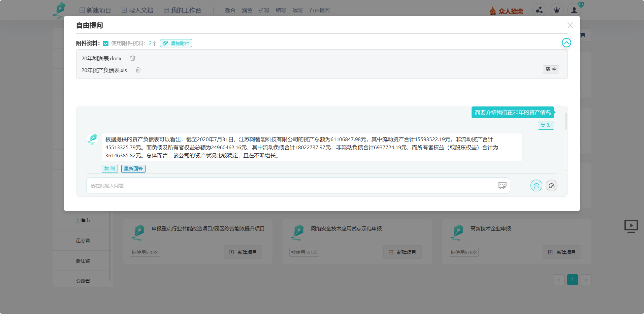Select the 自由提问 menu item
Viewport: 644px width, 314px height.
[319, 10]
